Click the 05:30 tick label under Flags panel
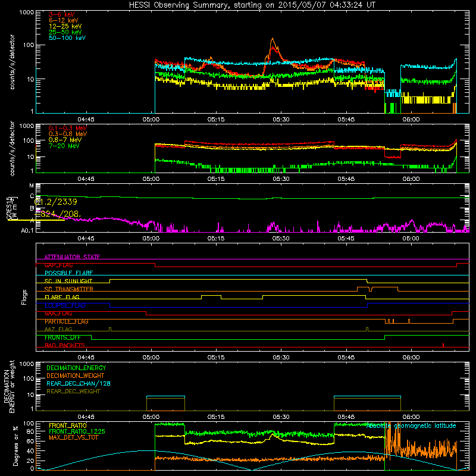 pyautogui.click(x=281, y=358)
